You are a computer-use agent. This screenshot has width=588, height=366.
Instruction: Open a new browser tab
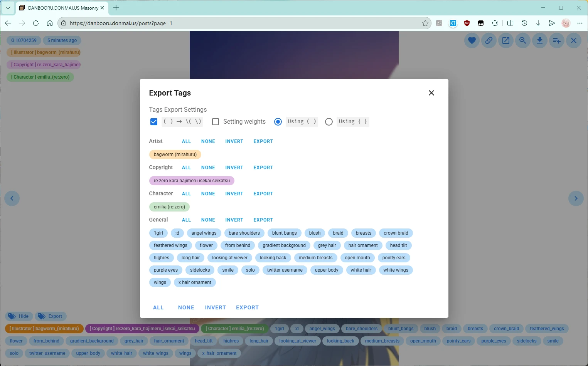[x=116, y=8]
